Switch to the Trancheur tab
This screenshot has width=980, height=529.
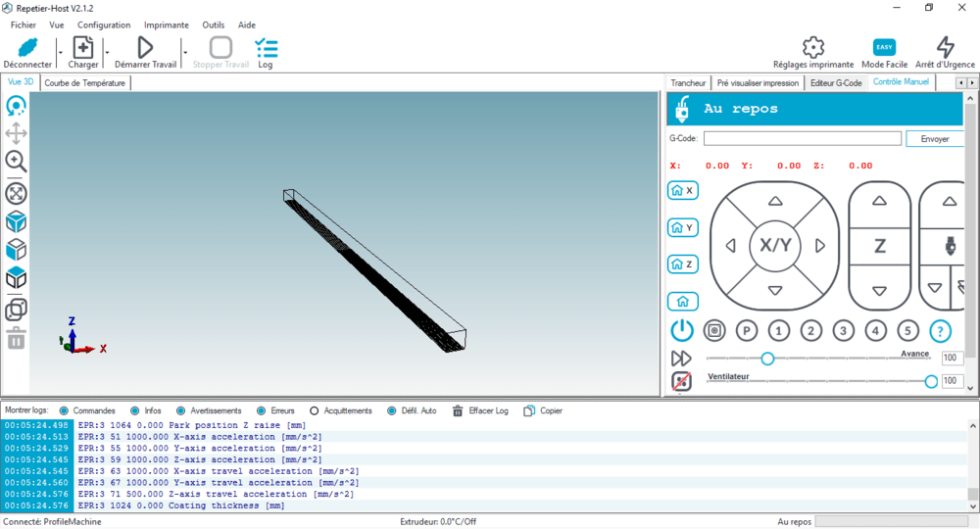coord(688,83)
